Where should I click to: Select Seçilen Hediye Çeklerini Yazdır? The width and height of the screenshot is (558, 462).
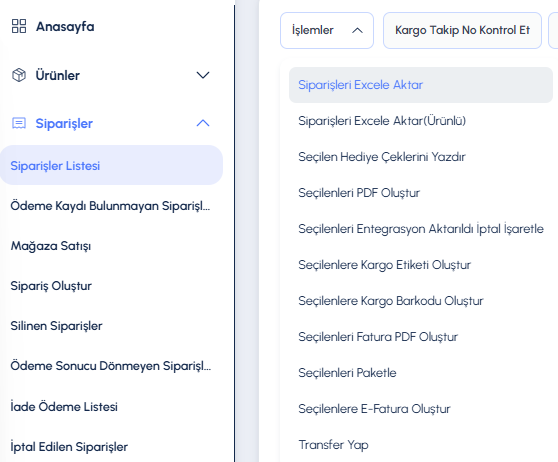(381, 157)
